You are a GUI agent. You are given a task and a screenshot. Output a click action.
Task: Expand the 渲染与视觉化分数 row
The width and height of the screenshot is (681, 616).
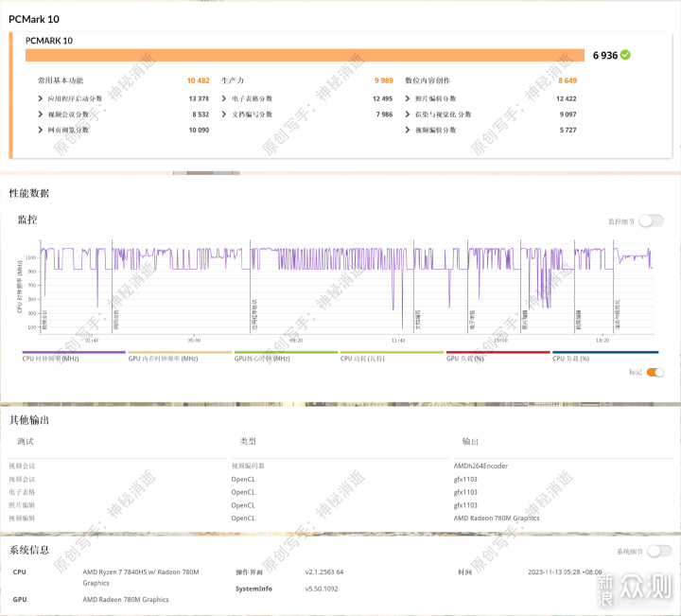pos(408,114)
